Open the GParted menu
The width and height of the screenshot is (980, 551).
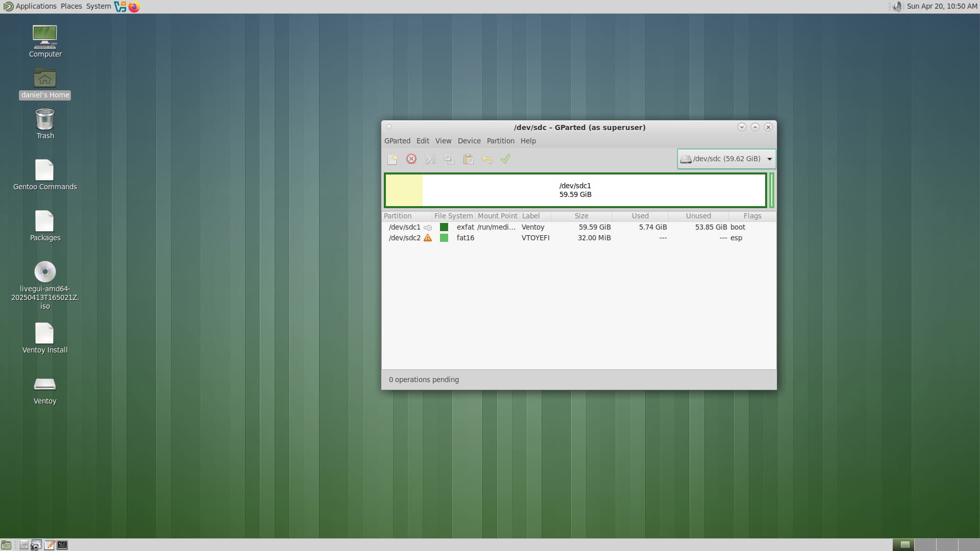[x=397, y=141]
